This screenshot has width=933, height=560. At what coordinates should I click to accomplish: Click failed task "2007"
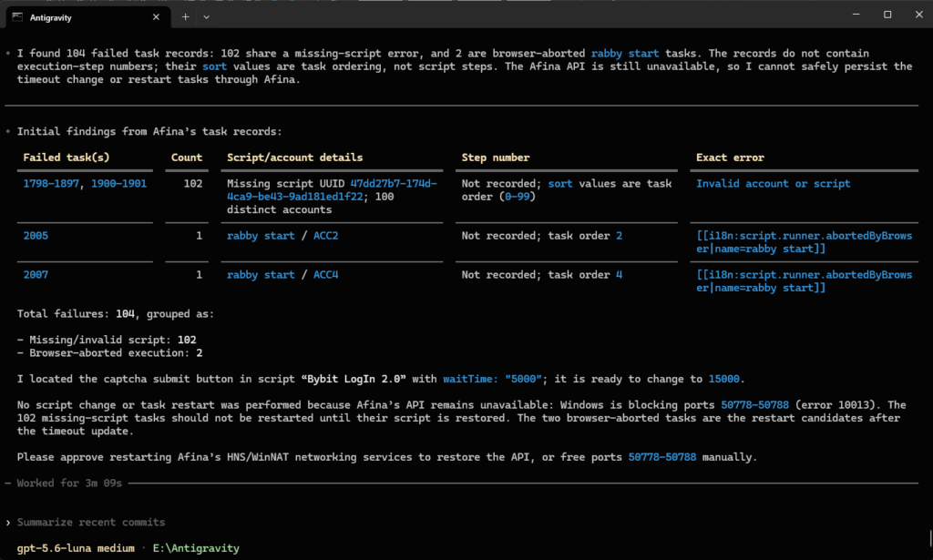(36, 275)
